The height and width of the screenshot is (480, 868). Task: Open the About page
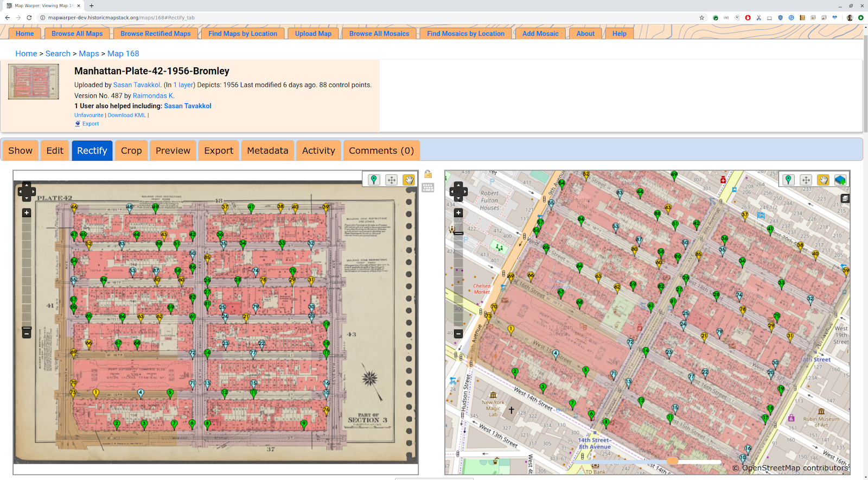pos(585,34)
